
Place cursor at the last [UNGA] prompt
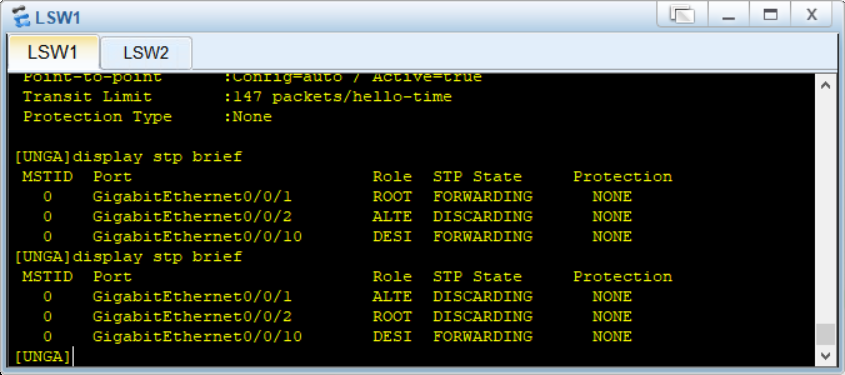[43, 356]
